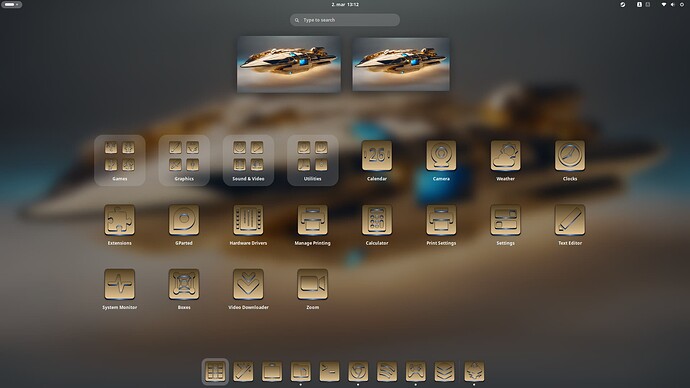Open the Sound & Video folder
Screen dimensions: 690x388
[x=248, y=160]
